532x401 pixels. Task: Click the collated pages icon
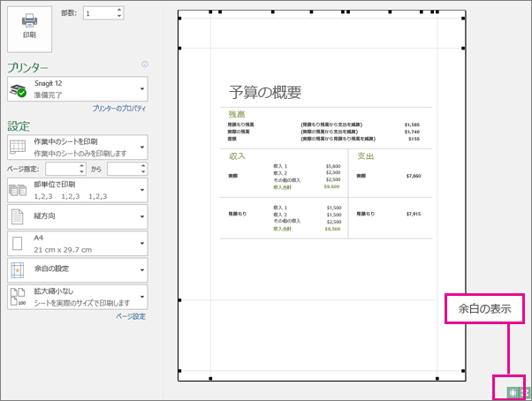click(x=18, y=190)
